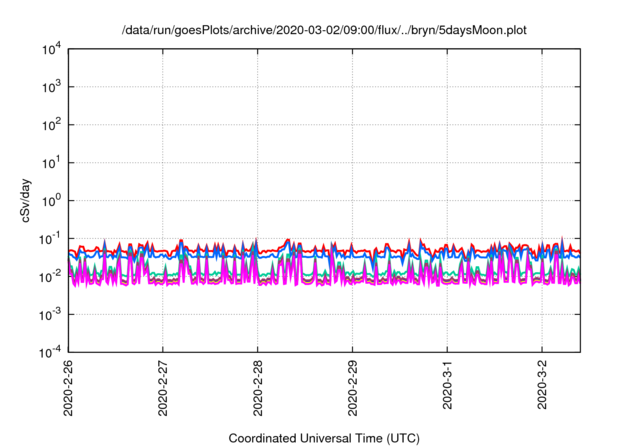Click the 10^-2 y-axis tick label
640x448 pixels.
[50, 277]
